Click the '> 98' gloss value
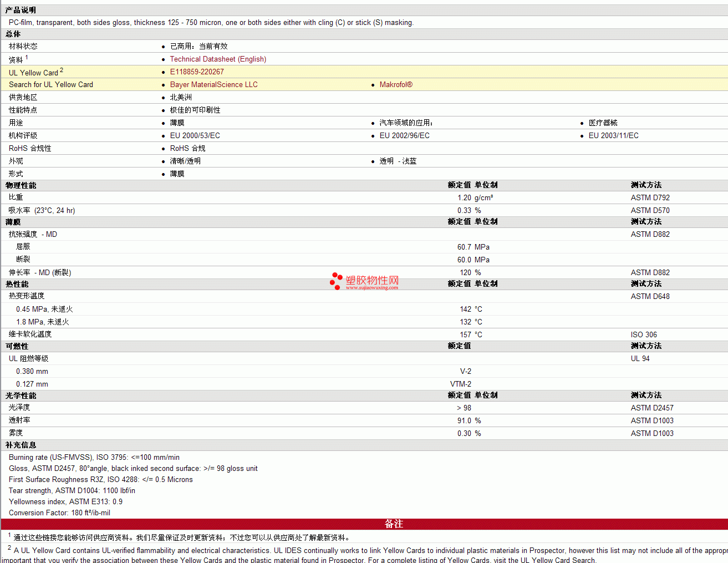The height and width of the screenshot is (563, 728). tap(464, 408)
